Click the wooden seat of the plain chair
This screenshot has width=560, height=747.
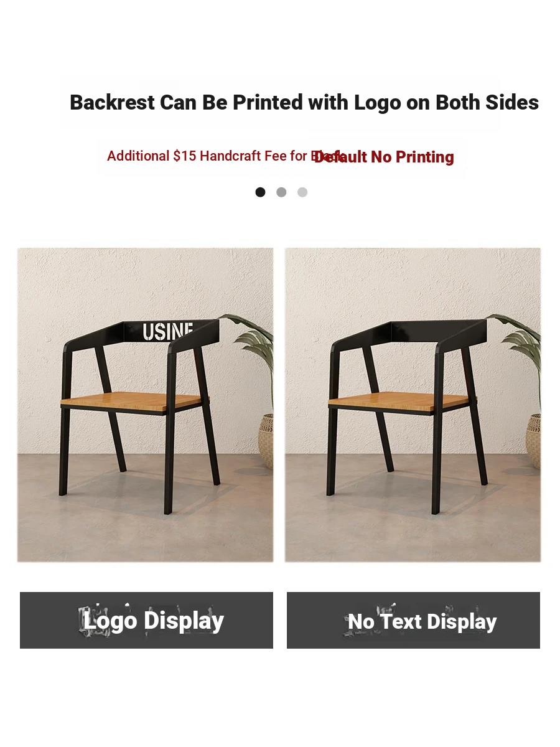(x=401, y=400)
